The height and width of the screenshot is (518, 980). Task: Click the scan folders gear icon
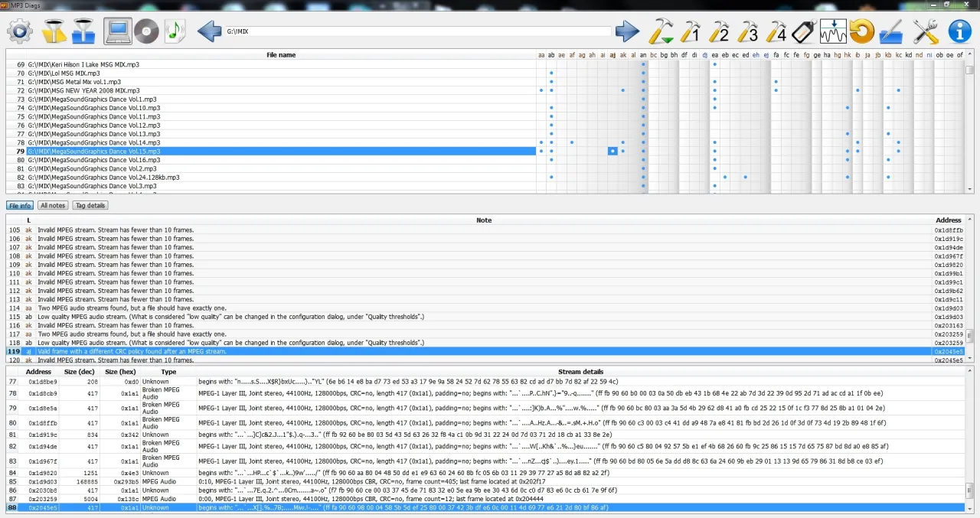click(x=20, y=31)
